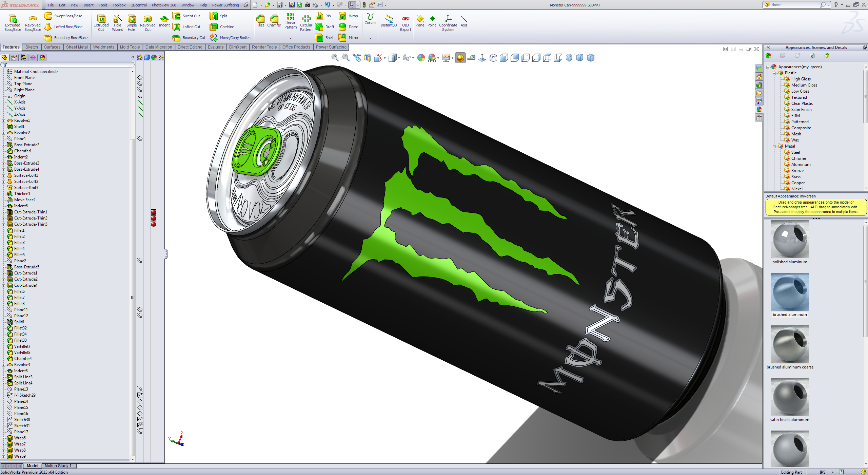868x475 pixels.
Task: Collapse the Appearances pane with double chevron
Action: tap(768, 47)
